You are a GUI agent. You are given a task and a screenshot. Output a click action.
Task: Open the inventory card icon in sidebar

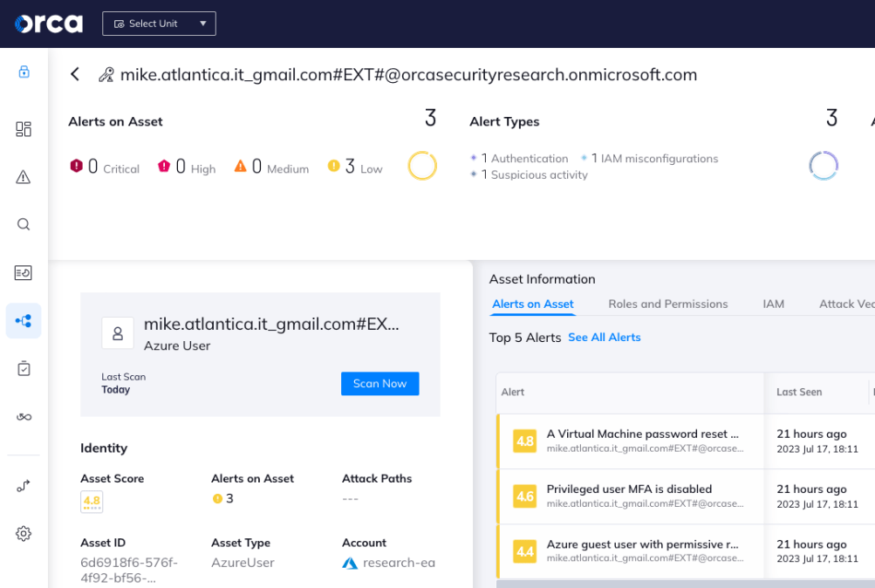click(24, 273)
